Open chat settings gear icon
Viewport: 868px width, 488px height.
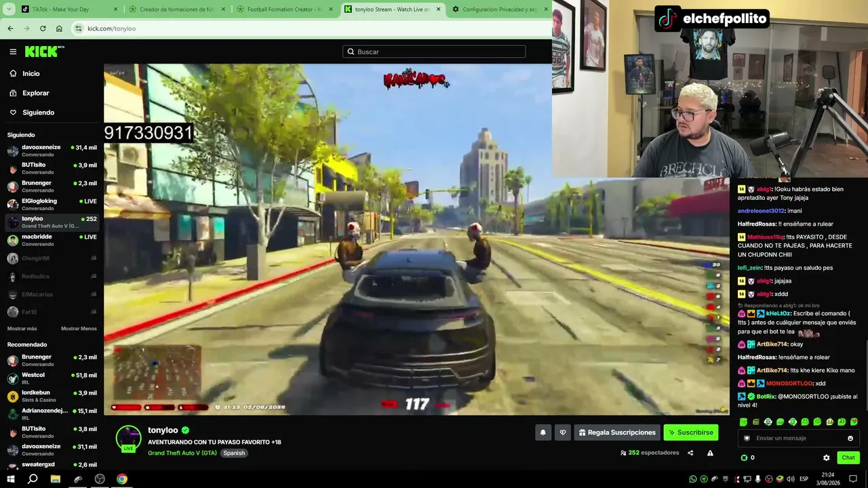826,457
